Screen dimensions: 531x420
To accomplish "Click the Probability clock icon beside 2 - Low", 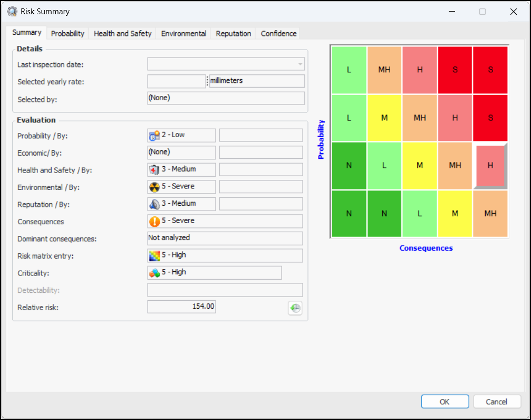I will [x=155, y=135].
